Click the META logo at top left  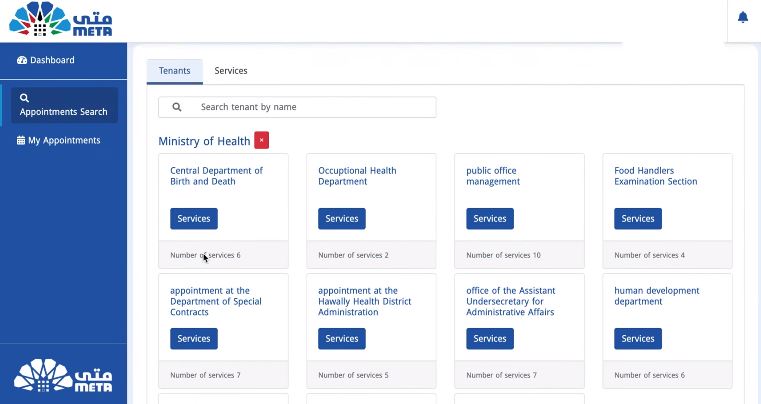point(61,19)
